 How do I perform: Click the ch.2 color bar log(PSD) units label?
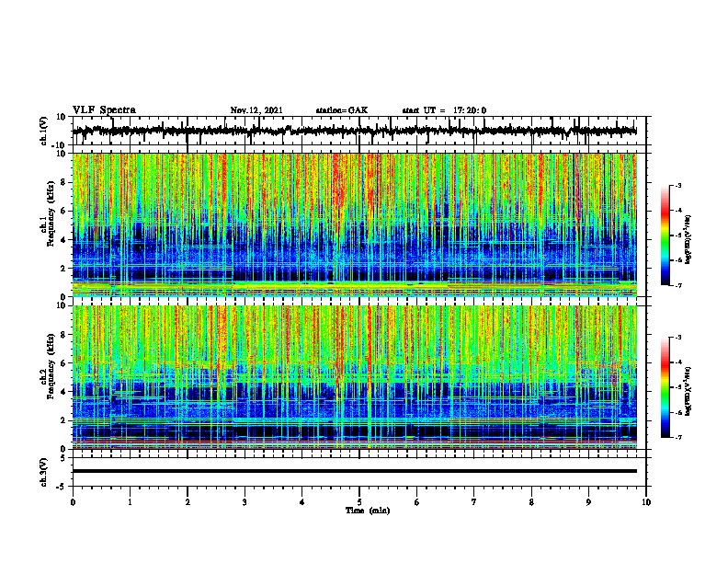[x=688, y=391]
